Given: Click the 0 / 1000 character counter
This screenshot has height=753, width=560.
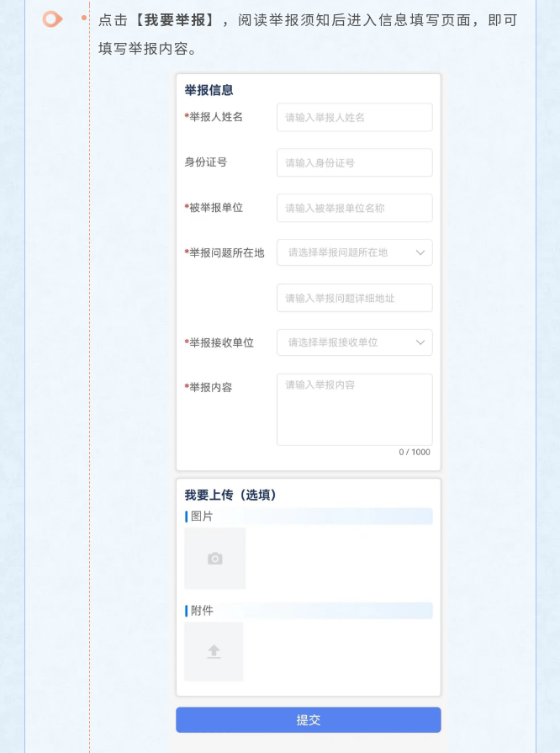Looking at the screenshot, I should click(415, 452).
